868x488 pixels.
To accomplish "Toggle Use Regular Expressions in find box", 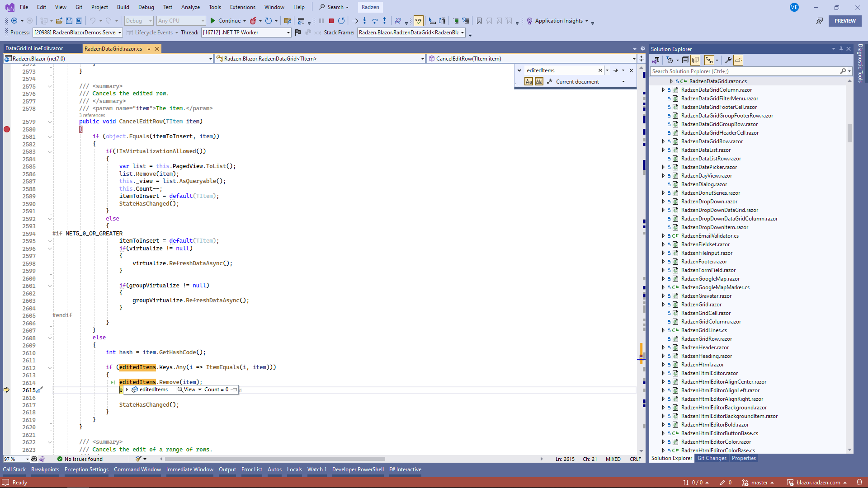I will (x=550, y=82).
